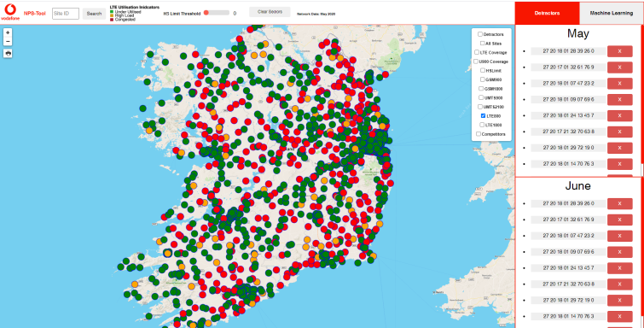This screenshot has height=328, width=644.
Task: Check the GSM900 layer option
Action: [483, 79]
